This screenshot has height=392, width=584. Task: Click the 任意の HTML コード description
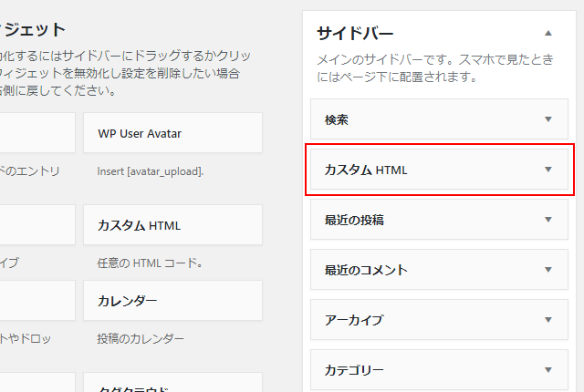pos(150,264)
